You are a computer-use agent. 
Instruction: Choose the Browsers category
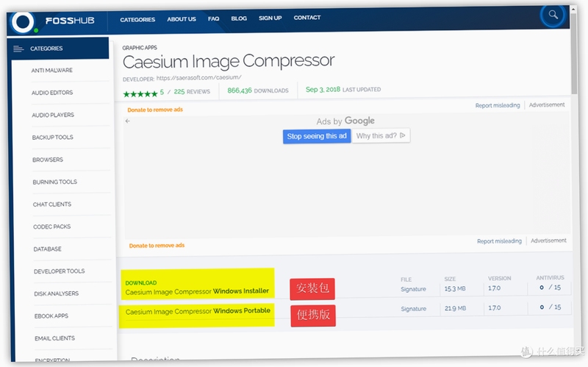pos(48,160)
